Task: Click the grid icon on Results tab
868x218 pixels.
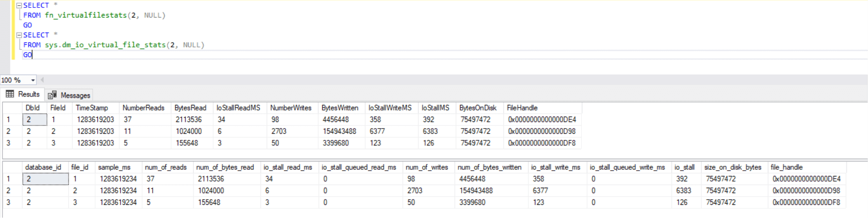Action: point(10,94)
